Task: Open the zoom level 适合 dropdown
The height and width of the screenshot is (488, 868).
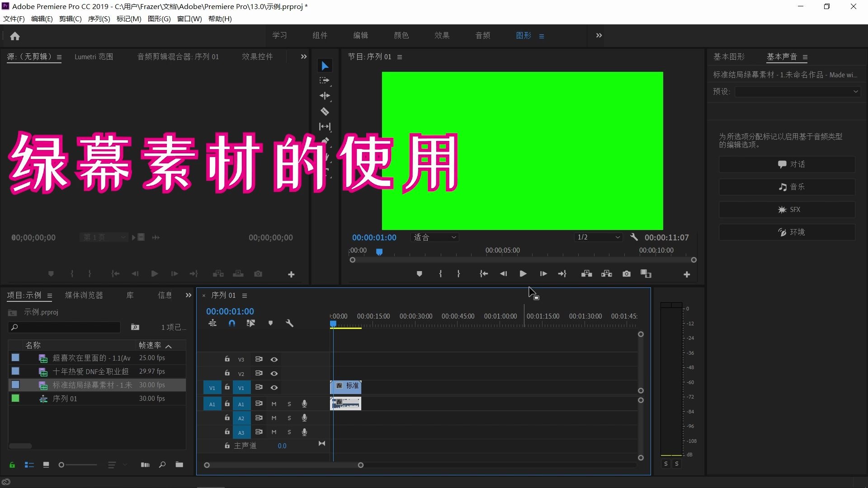Action: click(x=434, y=237)
